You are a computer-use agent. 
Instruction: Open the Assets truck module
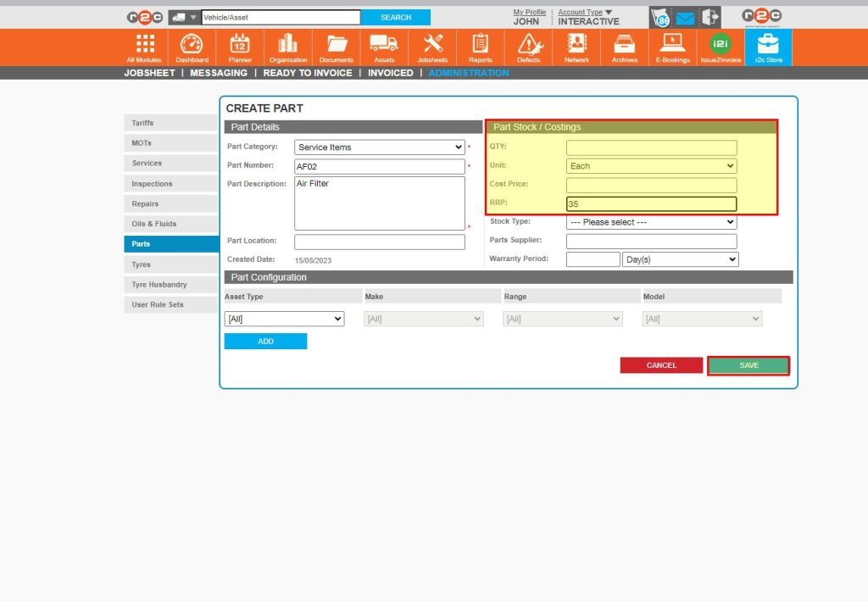tap(384, 48)
